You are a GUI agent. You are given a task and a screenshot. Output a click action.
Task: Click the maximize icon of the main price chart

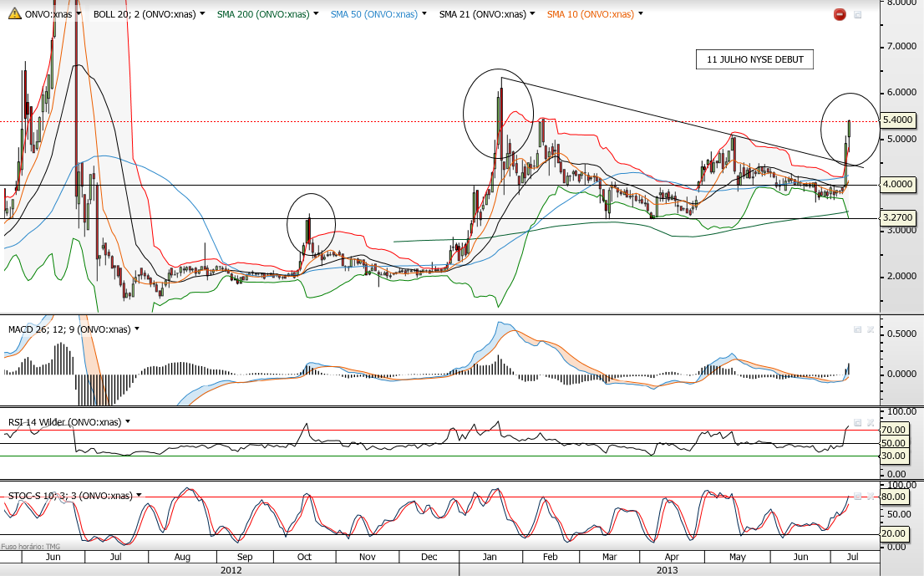point(858,15)
